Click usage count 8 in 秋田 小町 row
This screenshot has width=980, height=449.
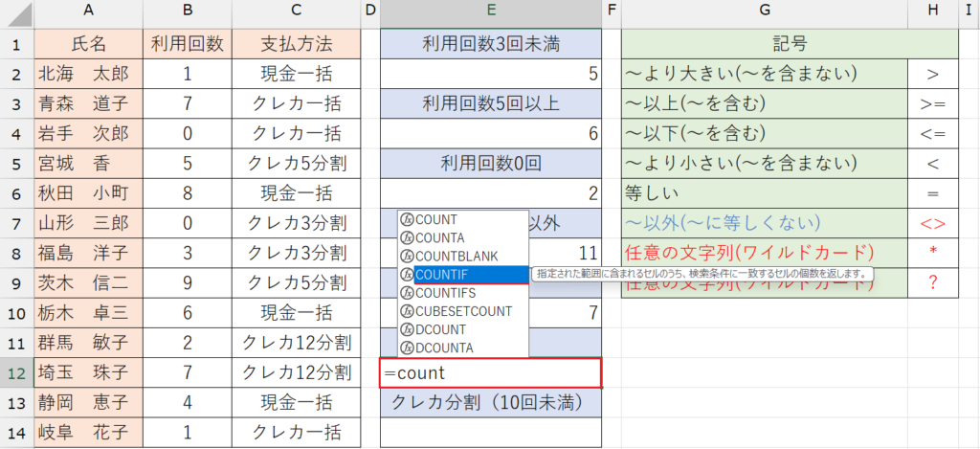(x=188, y=193)
